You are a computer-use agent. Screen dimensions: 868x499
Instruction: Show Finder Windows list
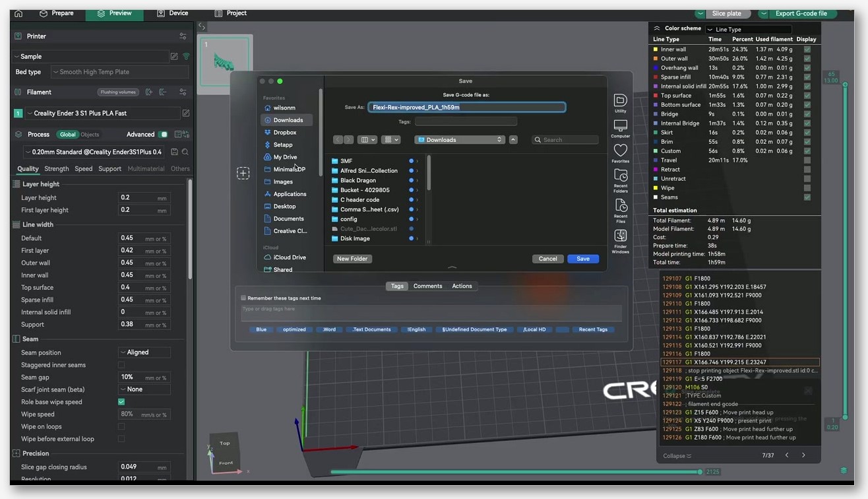tap(621, 242)
